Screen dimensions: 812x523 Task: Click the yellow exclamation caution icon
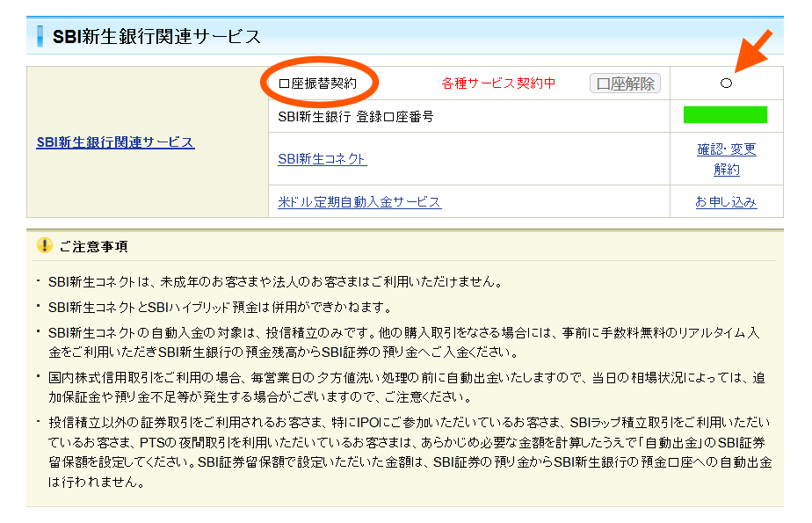pos(45,245)
